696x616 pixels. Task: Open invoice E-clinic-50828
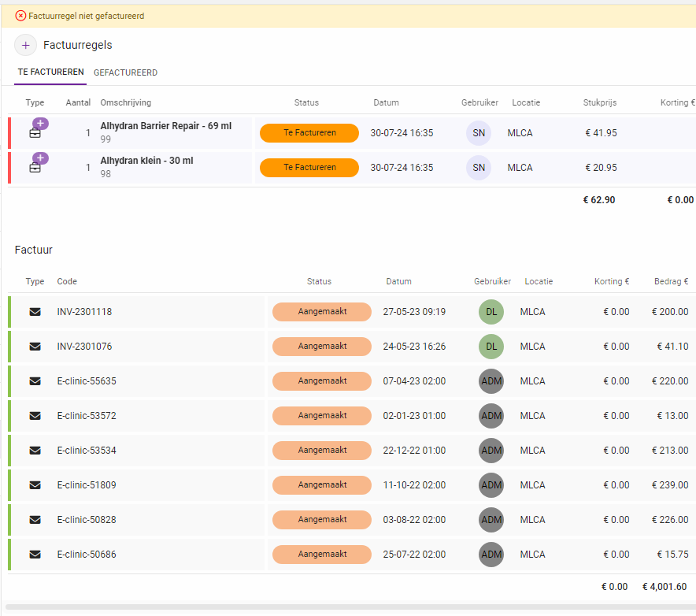(x=87, y=520)
